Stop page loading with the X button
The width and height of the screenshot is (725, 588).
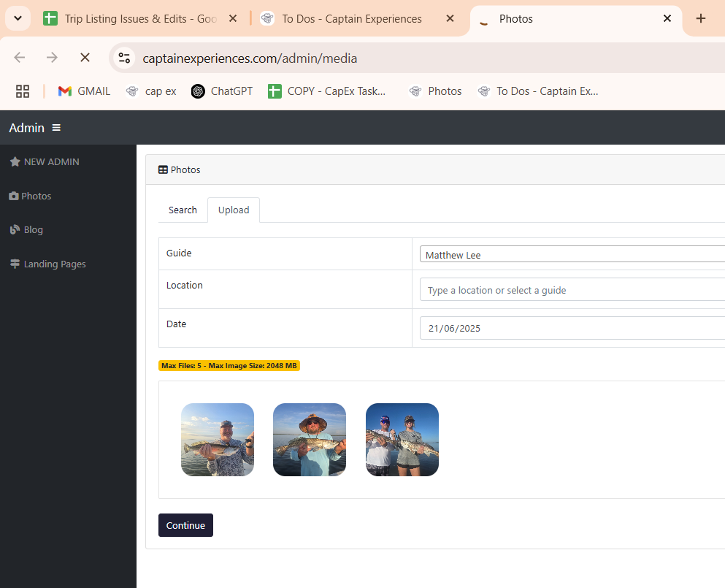point(84,58)
